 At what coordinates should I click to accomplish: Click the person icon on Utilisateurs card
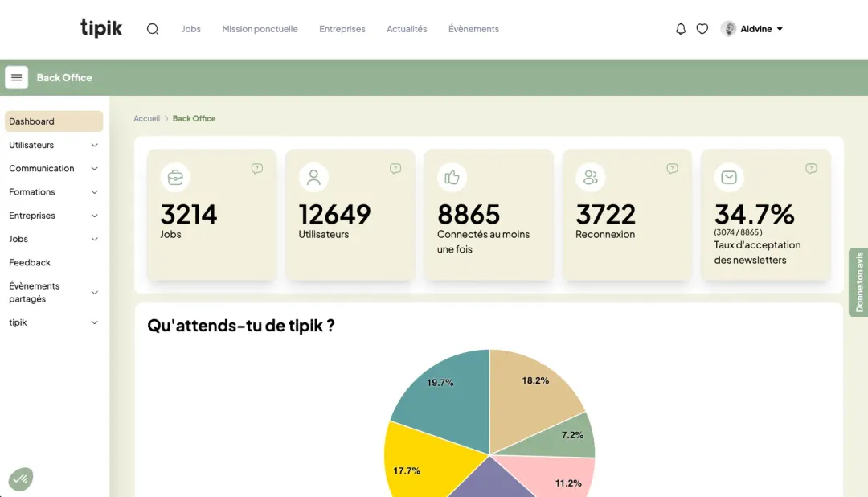[x=314, y=177]
